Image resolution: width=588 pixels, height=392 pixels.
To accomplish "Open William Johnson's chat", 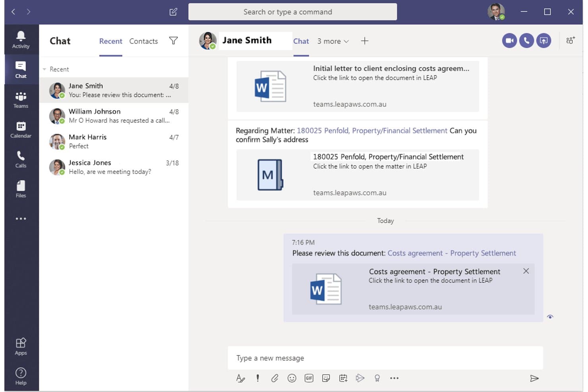I will (114, 116).
